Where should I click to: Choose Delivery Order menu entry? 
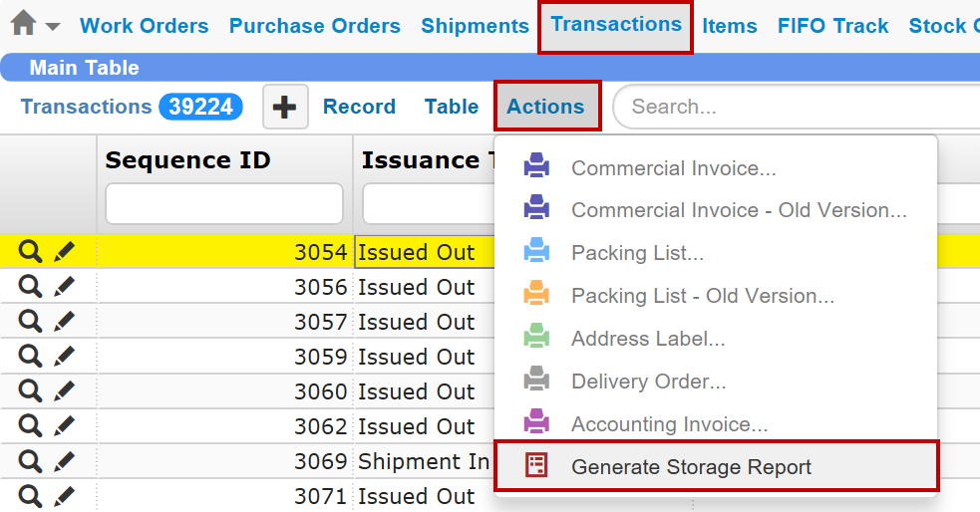(648, 382)
